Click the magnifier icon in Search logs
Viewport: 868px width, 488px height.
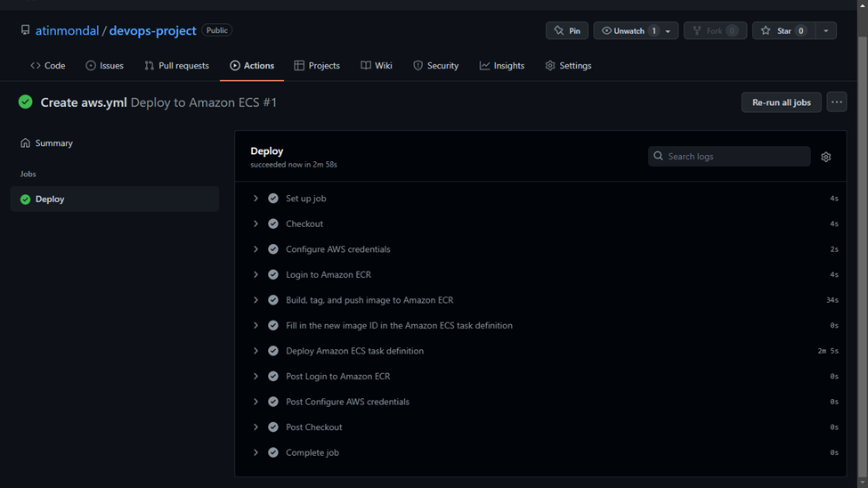pos(658,156)
